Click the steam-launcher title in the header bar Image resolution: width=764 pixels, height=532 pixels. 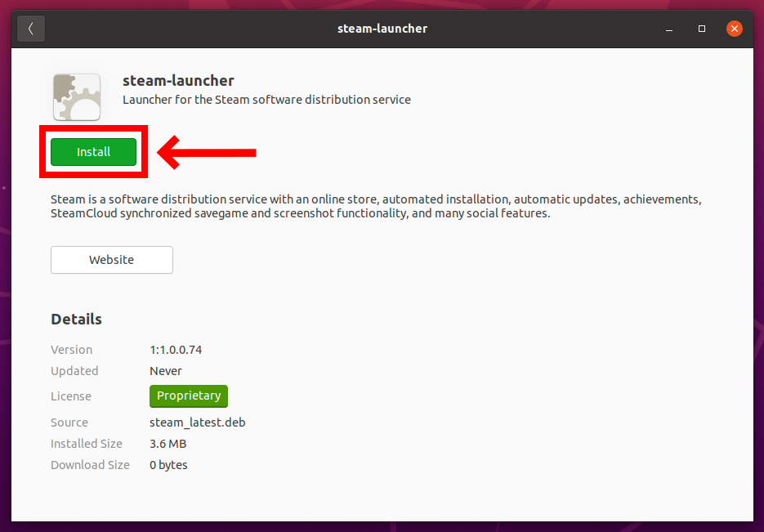point(382,29)
